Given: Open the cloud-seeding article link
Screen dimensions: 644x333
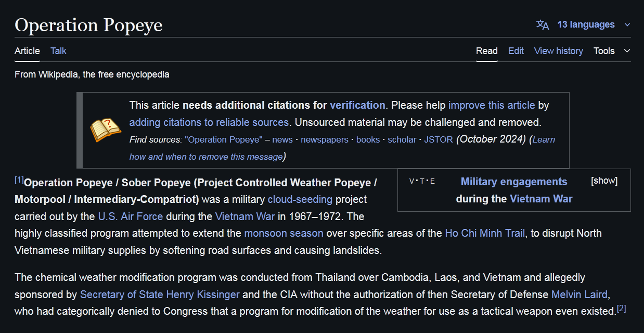Looking at the screenshot, I should tap(300, 199).
